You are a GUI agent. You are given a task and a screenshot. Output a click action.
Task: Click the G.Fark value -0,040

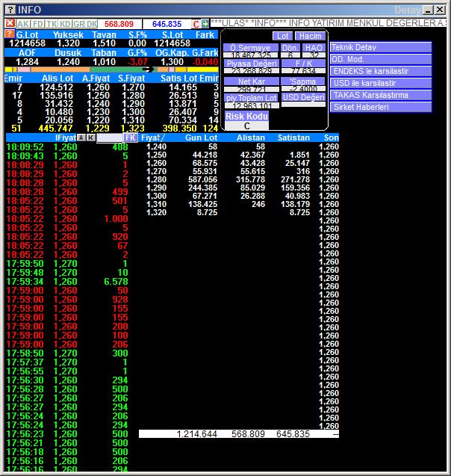(205, 62)
